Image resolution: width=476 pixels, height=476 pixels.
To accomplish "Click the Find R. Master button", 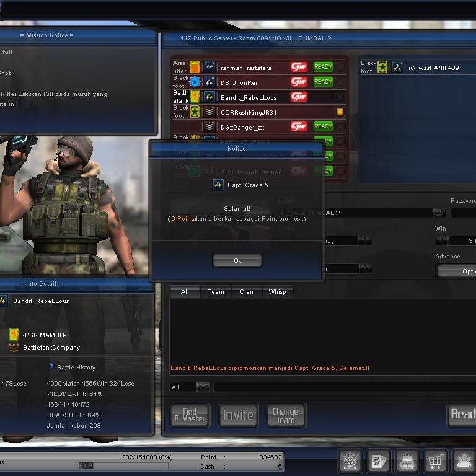I will click(x=190, y=415).
